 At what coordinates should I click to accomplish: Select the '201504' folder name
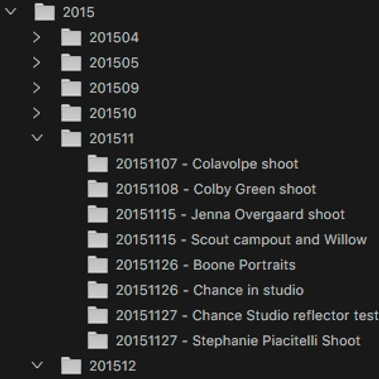pos(114,38)
